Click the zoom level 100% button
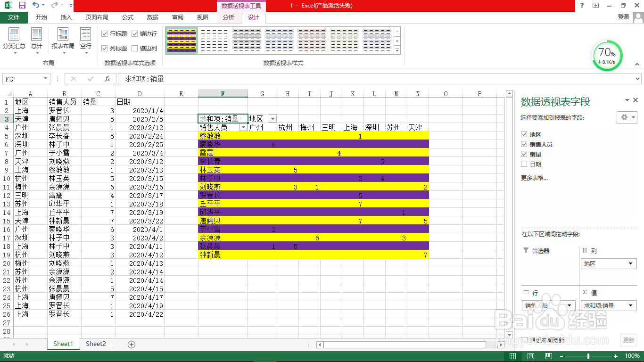The image size is (644, 362). pos(632,356)
